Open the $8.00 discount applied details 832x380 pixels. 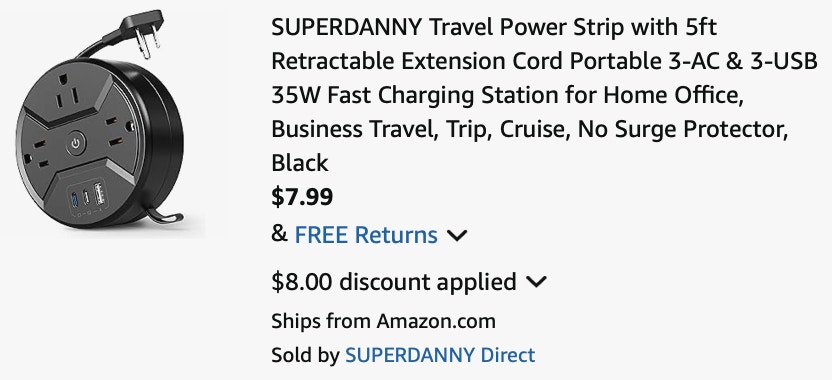coord(393,282)
